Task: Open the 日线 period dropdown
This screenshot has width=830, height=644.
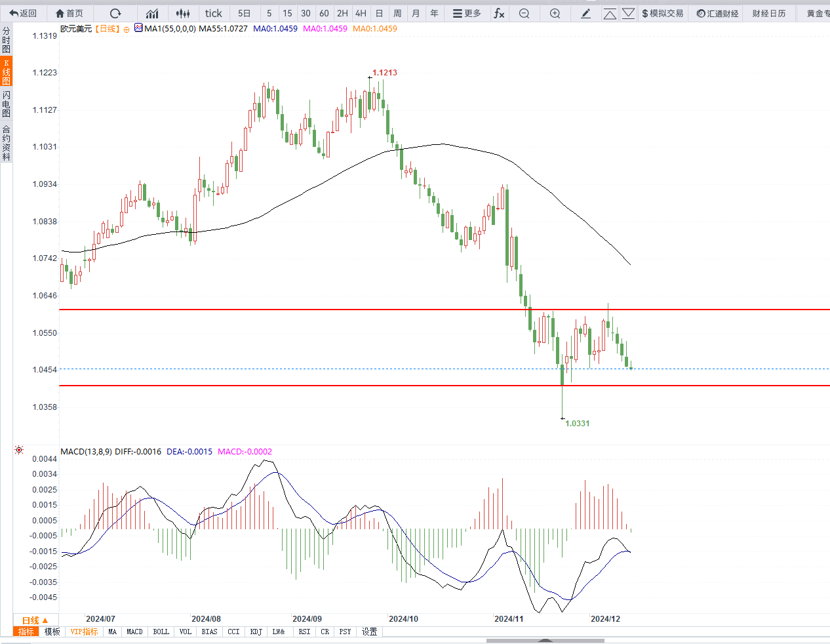Action: [35, 620]
